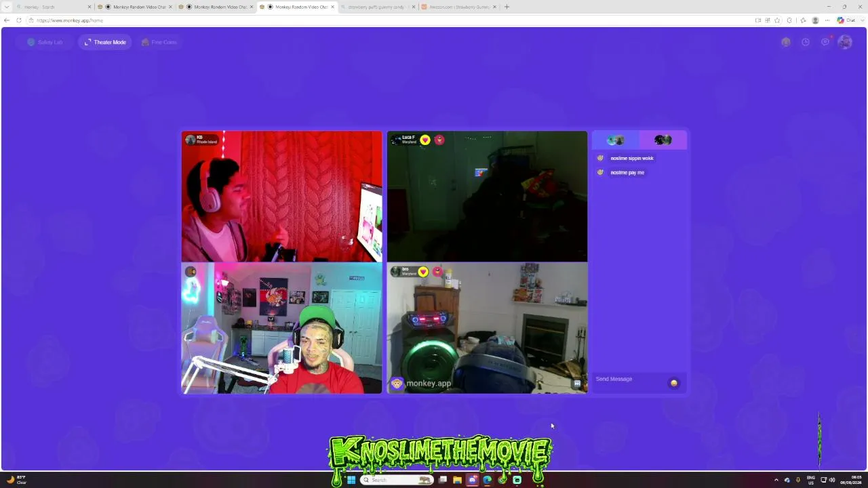
Task: Open the history clock icon in header
Action: (805, 42)
